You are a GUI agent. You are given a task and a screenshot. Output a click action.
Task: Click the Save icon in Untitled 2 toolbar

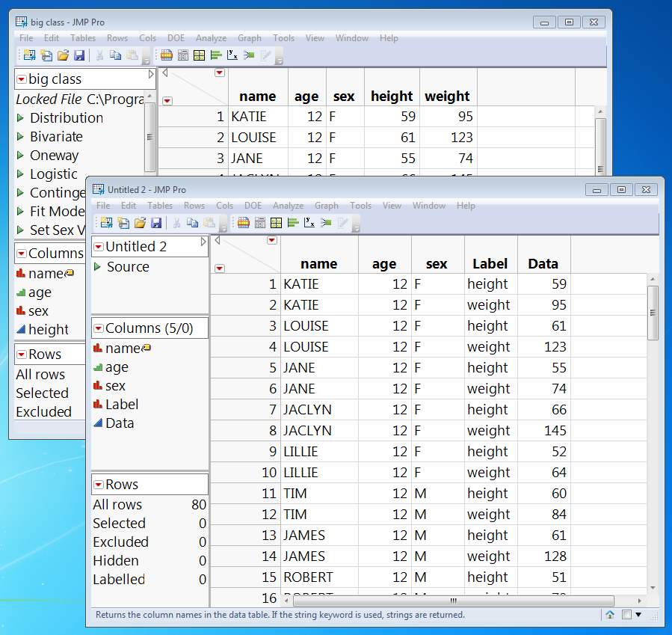click(156, 222)
